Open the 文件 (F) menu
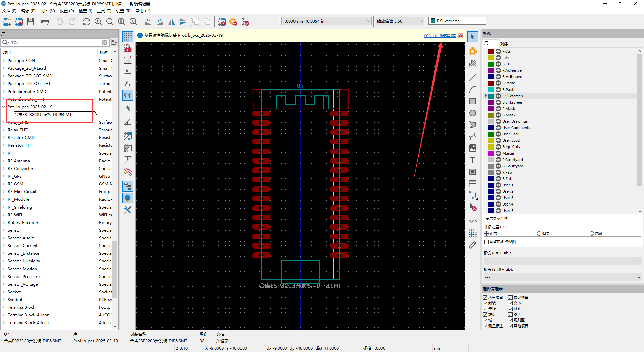 [x=9, y=11]
